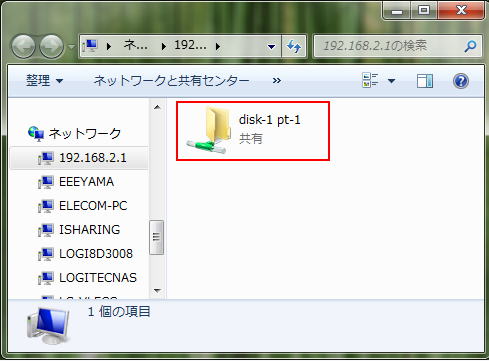Go back with the Back arrow button
The image size is (489, 361).
23,46
